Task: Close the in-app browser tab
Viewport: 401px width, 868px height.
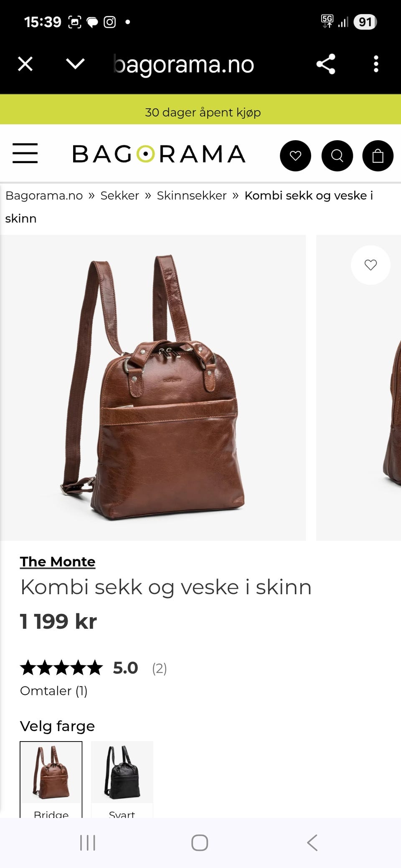Action: [x=25, y=64]
